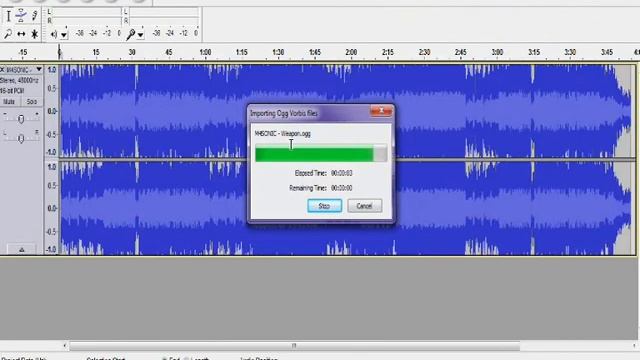Click -36 on the playback meter scale
640x360 pixels.
tap(80, 33)
